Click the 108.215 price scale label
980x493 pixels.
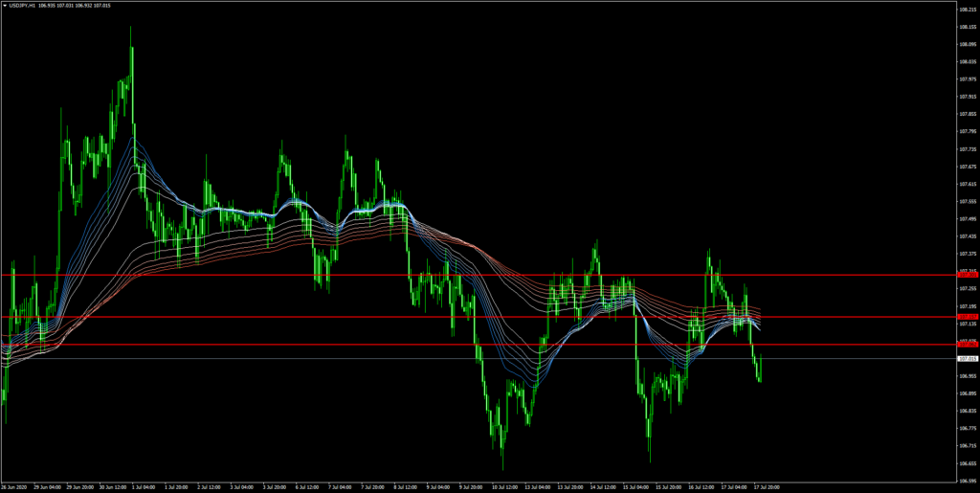click(x=967, y=10)
